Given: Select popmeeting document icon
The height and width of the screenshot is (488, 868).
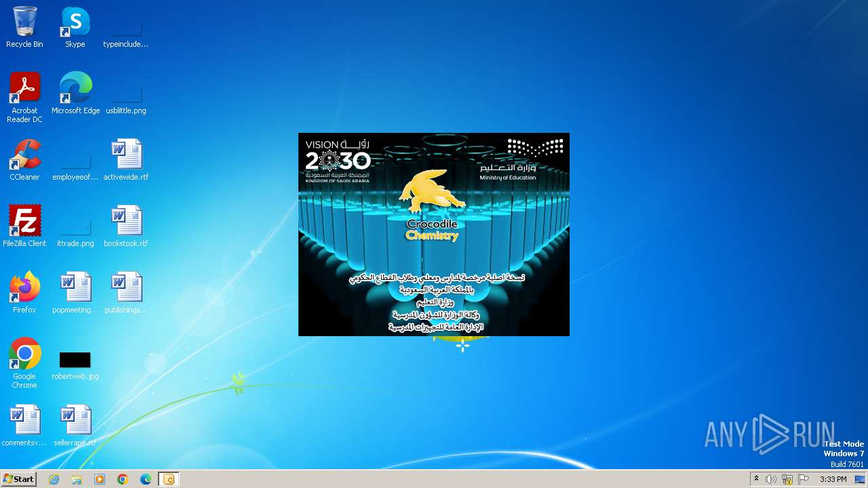Looking at the screenshot, I should coord(75,293).
